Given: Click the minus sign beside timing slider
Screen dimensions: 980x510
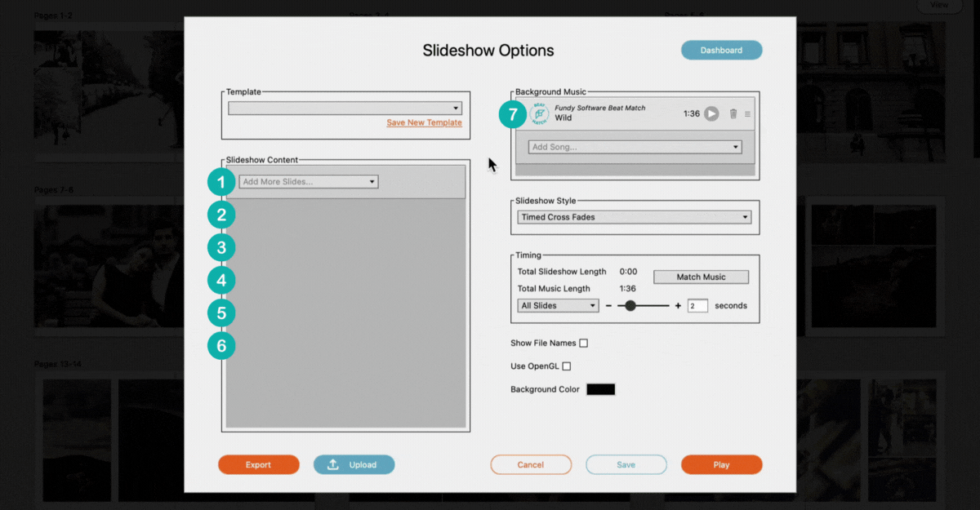Looking at the screenshot, I should click(x=608, y=306).
